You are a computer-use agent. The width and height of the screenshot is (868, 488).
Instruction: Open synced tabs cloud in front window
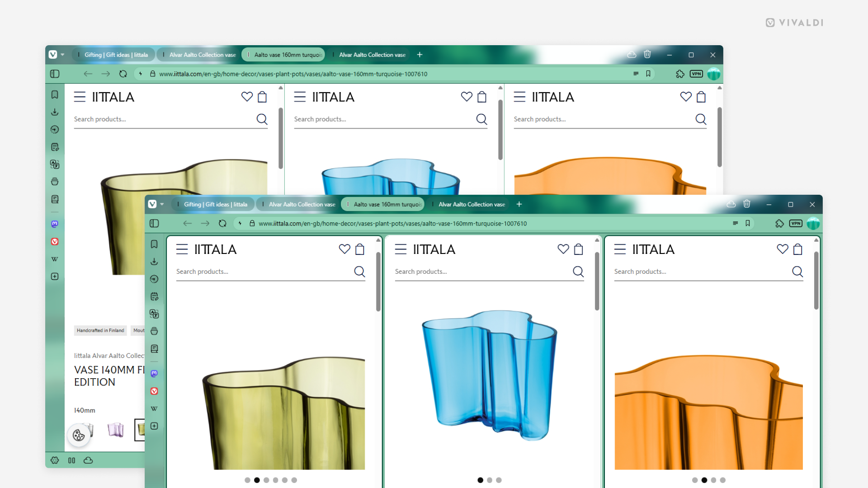tap(731, 204)
